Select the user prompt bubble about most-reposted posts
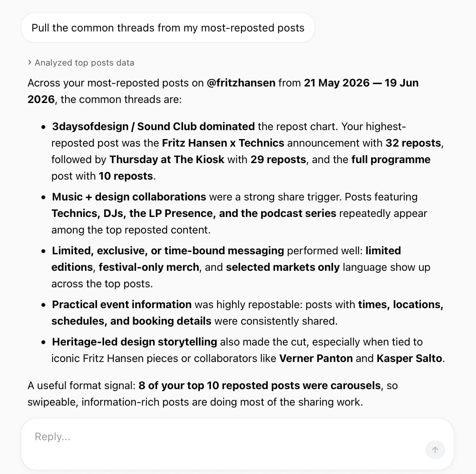Image resolution: width=476 pixels, height=474 pixels. click(x=168, y=28)
